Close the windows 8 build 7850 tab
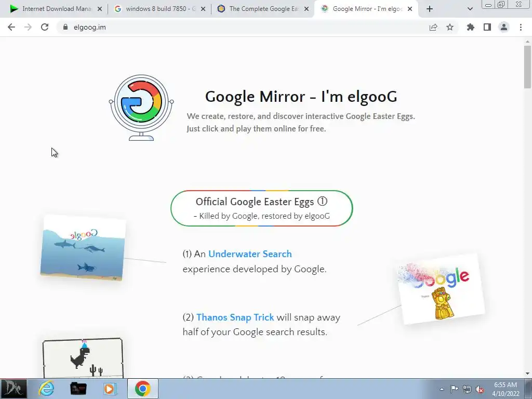The height and width of the screenshot is (399, 532). click(x=203, y=9)
